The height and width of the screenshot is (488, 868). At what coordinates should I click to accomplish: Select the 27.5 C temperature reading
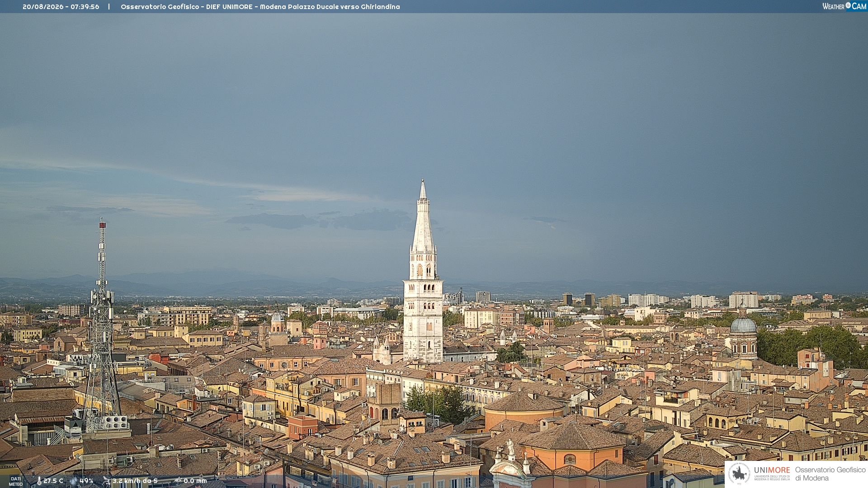coord(53,481)
